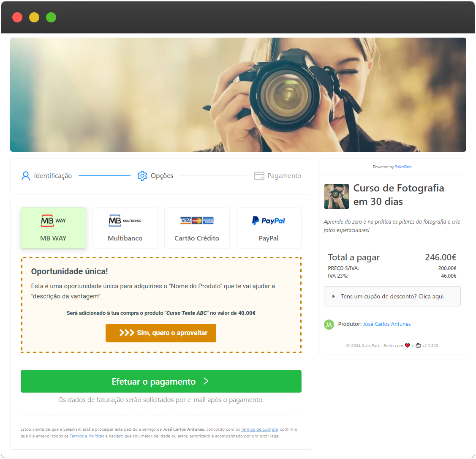Click the MB WAY logo icon
Screen dimensions: 476x459
53,221
